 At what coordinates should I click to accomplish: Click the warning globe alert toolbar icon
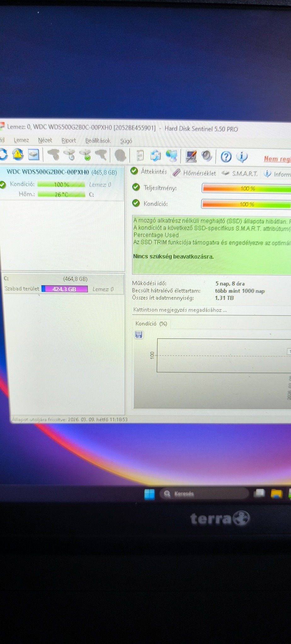point(18,154)
